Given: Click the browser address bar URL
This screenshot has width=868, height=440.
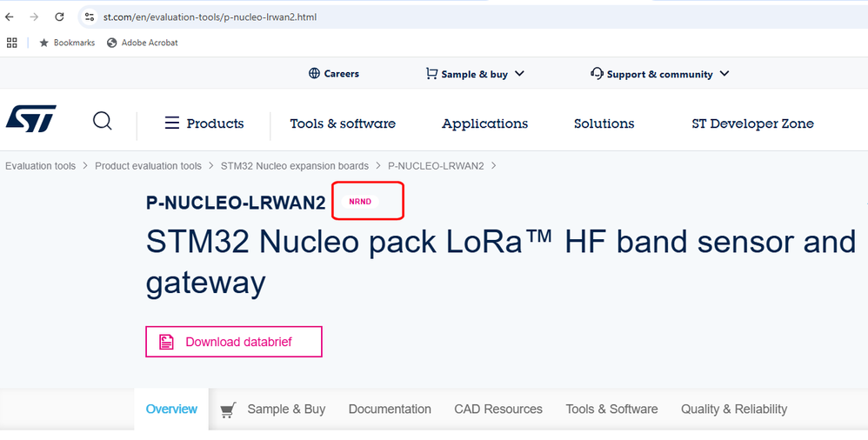Looking at the screenshot, I should [210, 17].
